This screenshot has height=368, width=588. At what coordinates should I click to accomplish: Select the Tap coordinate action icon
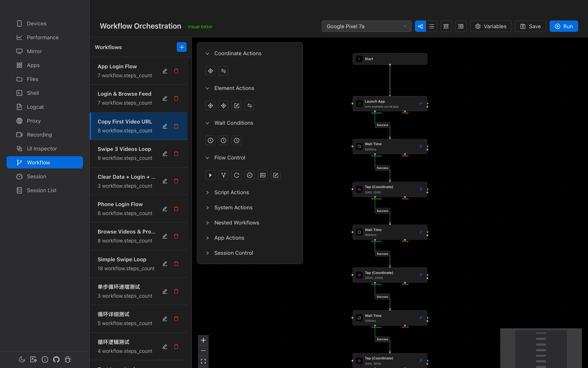210,71
